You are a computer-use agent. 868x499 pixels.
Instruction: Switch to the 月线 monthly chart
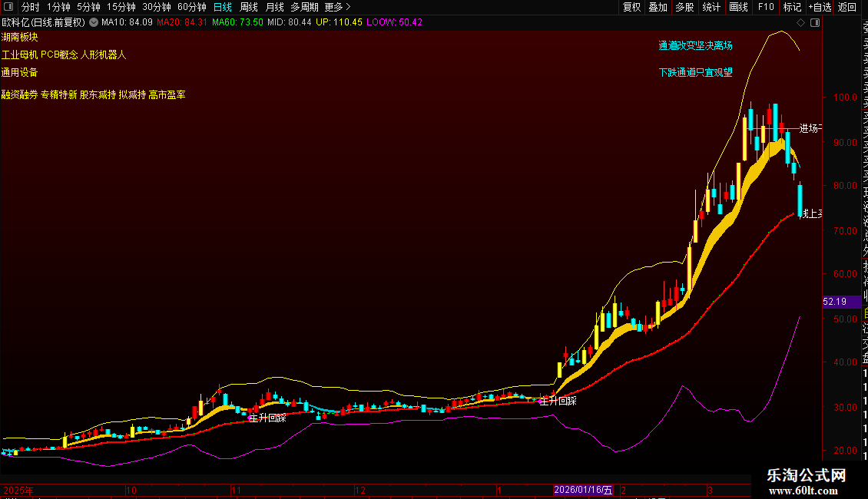coord(274,7)
